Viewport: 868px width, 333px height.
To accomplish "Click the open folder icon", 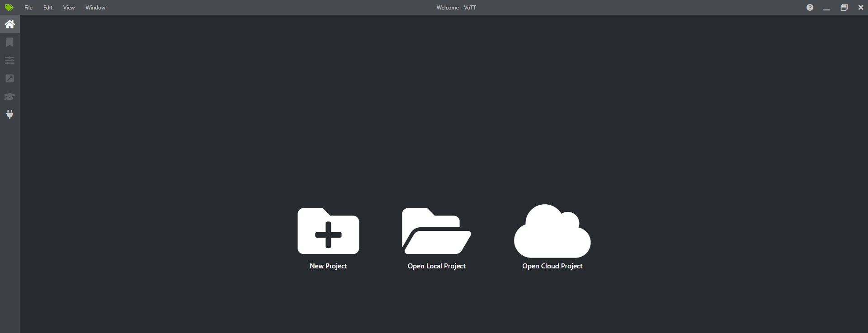I will click(436, 231).
